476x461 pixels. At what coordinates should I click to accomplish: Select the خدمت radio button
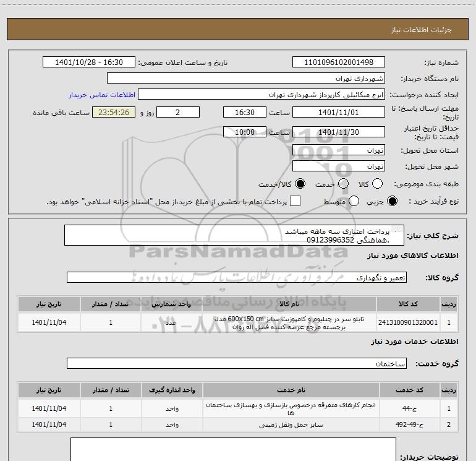(343, 184)
